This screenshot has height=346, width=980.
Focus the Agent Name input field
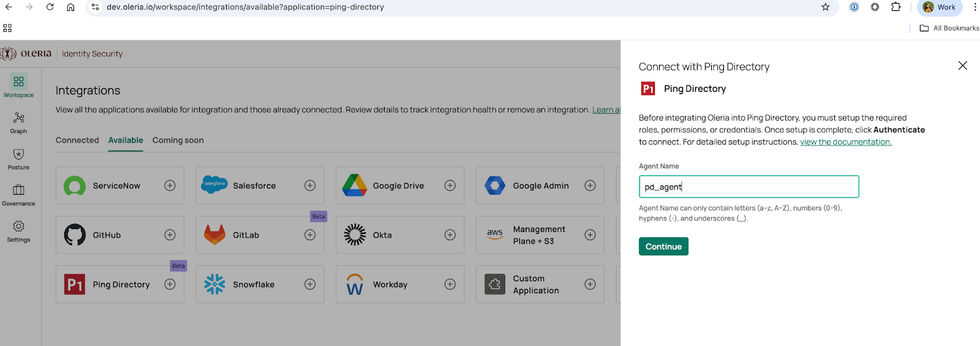click(748, 187)
